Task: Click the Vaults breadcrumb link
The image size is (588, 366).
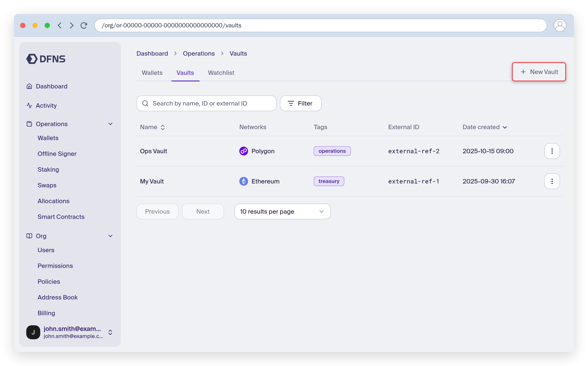Action: click(x=238, y=53)
